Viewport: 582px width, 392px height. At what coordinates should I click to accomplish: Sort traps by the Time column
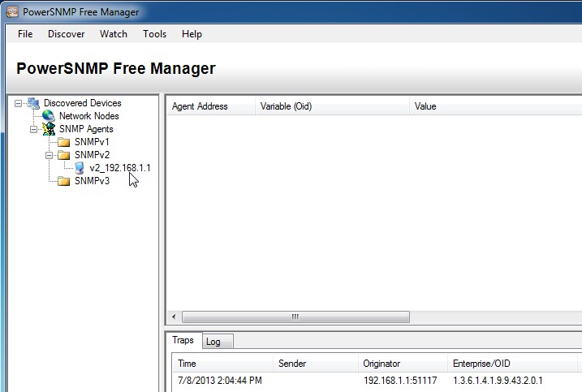[222, 364]
